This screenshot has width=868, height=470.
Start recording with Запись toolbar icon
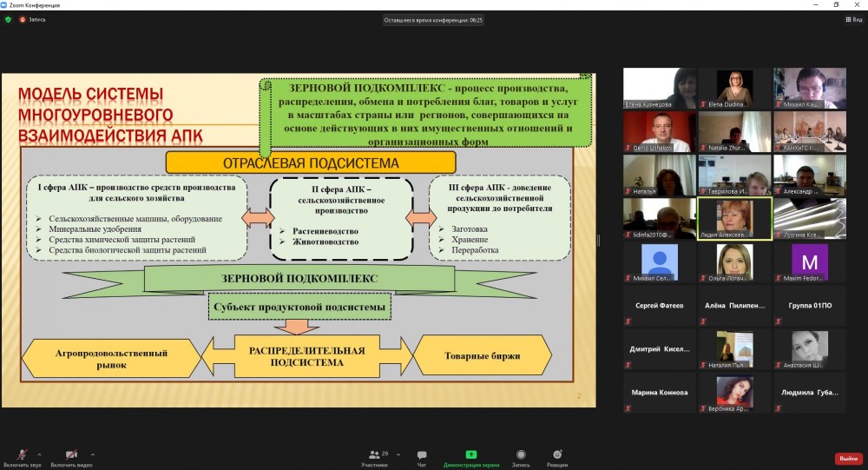tap(521, 457)
